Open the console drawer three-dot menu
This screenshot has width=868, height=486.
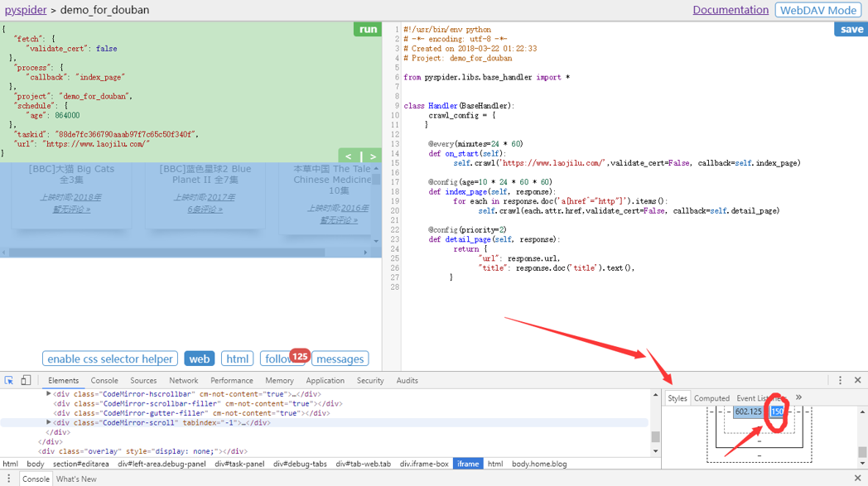coord(9,479)
